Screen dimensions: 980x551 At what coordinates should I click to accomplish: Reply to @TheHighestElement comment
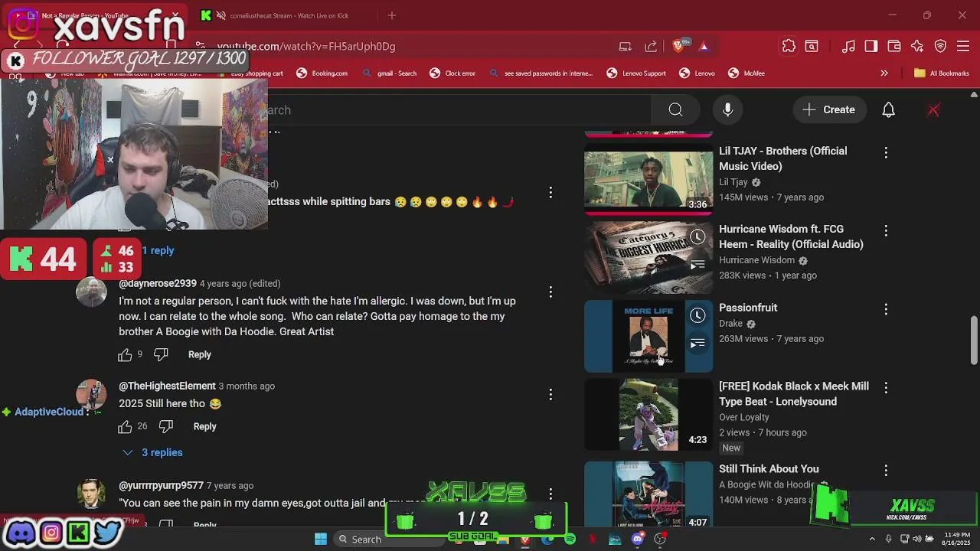[204, 426]
